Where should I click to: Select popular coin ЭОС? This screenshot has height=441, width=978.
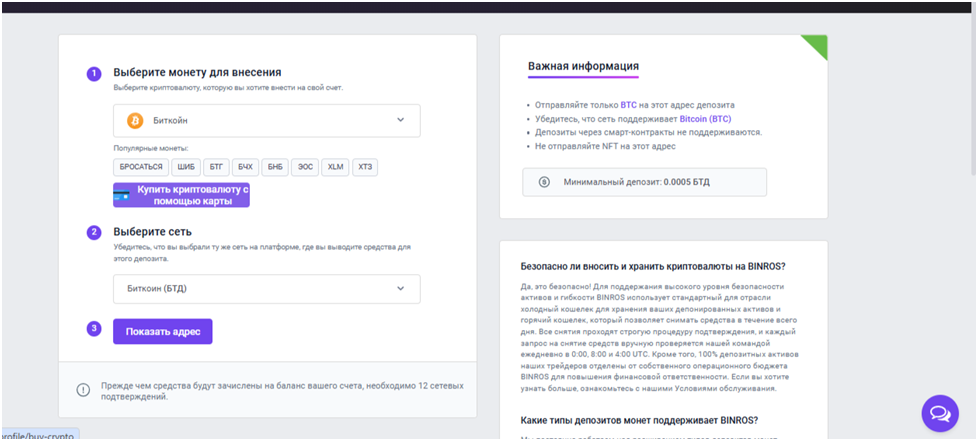[x=305, y=167]
